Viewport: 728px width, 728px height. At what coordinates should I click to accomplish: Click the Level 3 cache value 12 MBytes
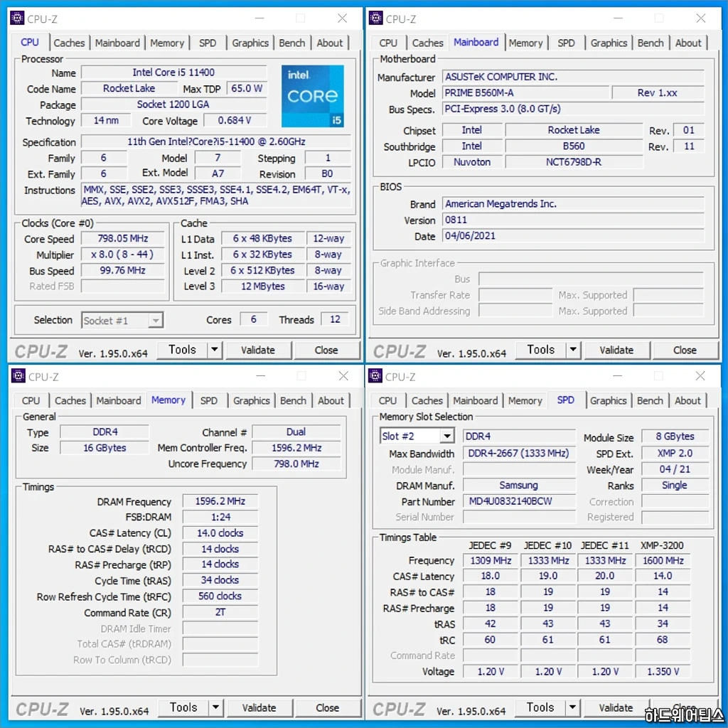click(263, 287)
